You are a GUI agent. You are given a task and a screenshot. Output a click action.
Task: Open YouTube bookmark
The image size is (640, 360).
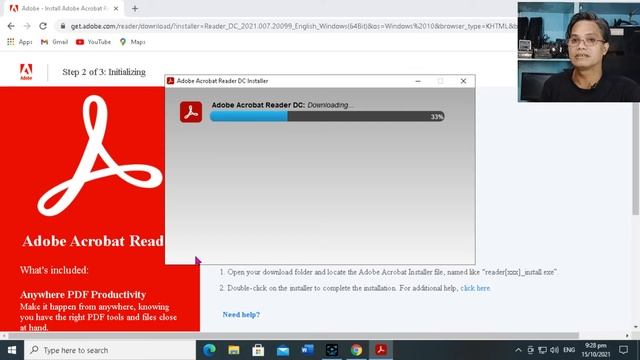coord(93,42)
